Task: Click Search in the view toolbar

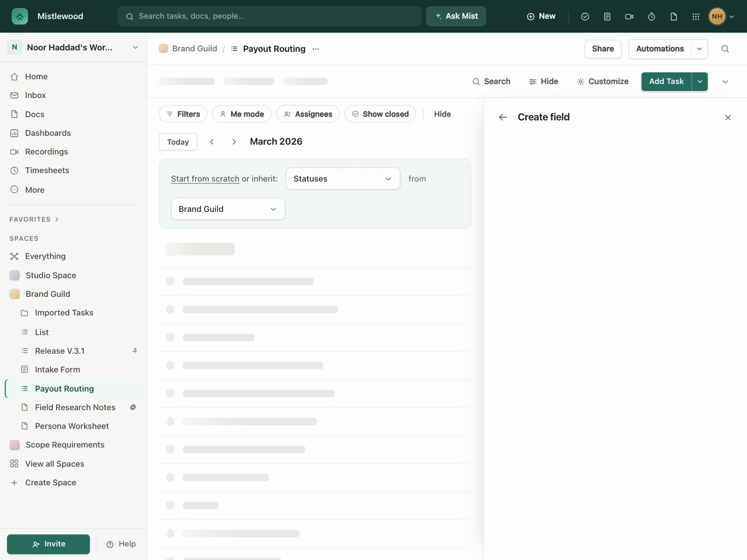Action: click(491, 82)
